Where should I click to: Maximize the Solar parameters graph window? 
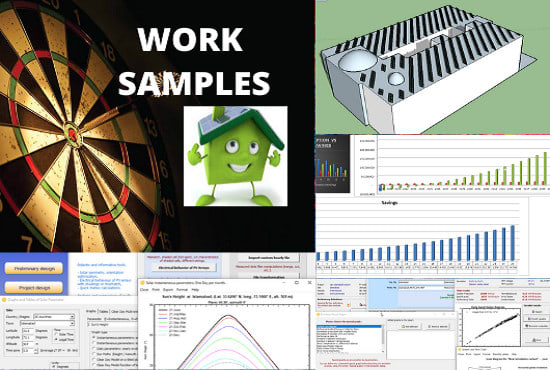point(297,282)
